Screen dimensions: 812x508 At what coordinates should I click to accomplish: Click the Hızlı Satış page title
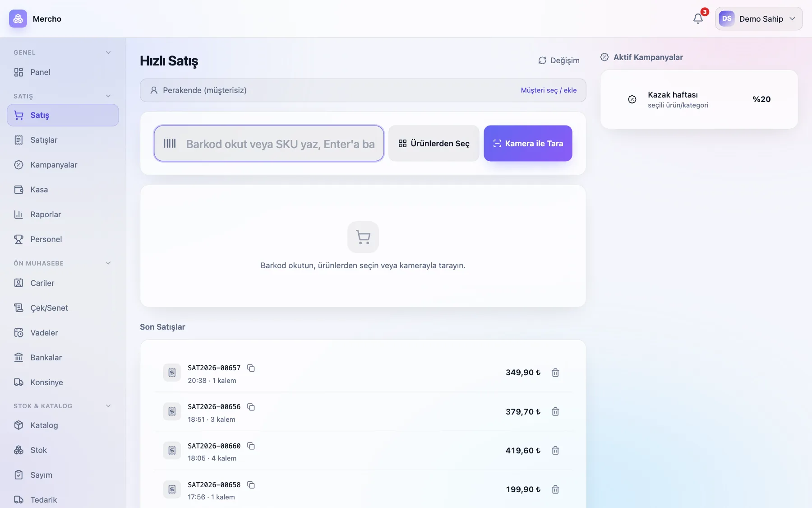click(x=169, y=61)
